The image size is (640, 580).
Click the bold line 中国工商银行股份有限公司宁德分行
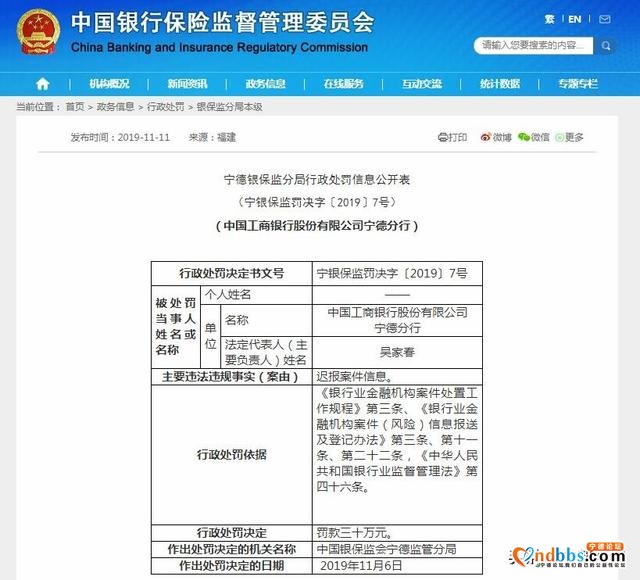coord(317,226)
